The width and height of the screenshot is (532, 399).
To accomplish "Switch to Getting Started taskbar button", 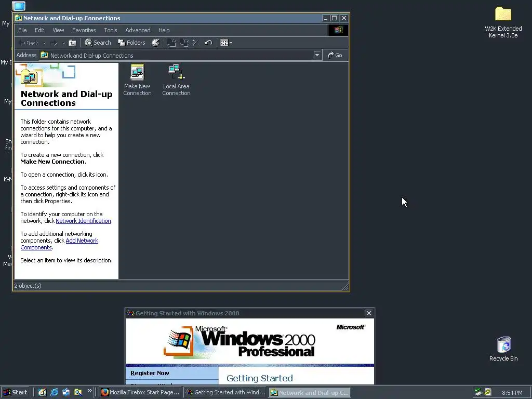I will pos(225,393).
